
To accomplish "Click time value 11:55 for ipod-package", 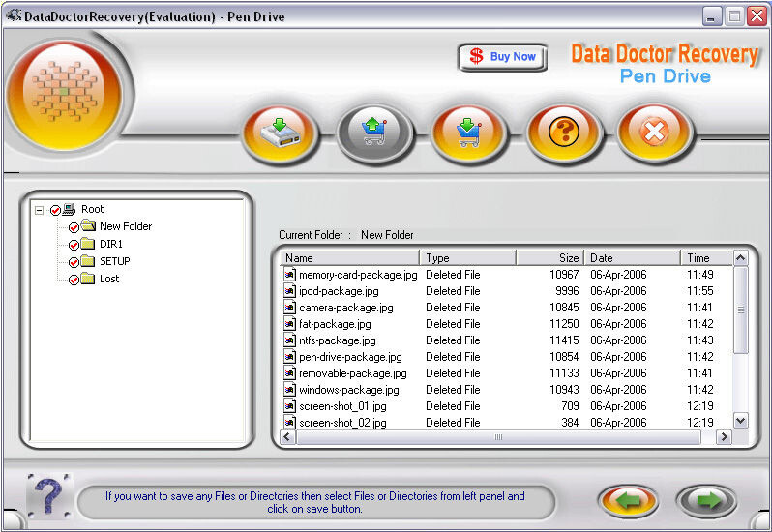I will tap(700, 291).
